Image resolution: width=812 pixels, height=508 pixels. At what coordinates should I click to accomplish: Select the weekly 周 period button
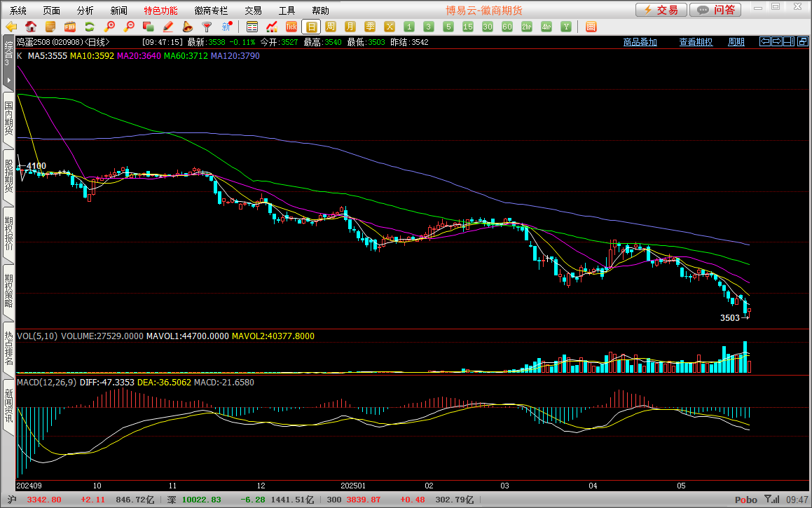(x=331, y=27)
